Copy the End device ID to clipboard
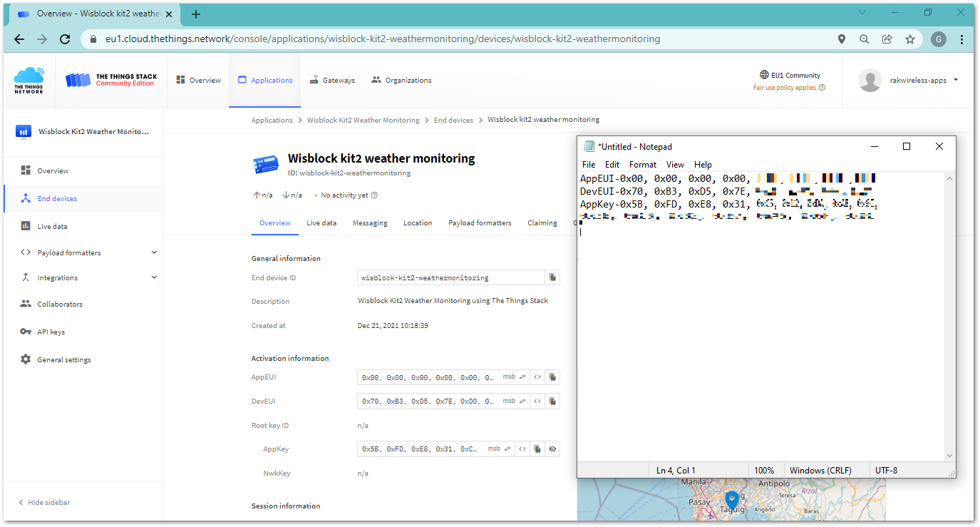The image size is (980, 527). [x=552, y=277]
